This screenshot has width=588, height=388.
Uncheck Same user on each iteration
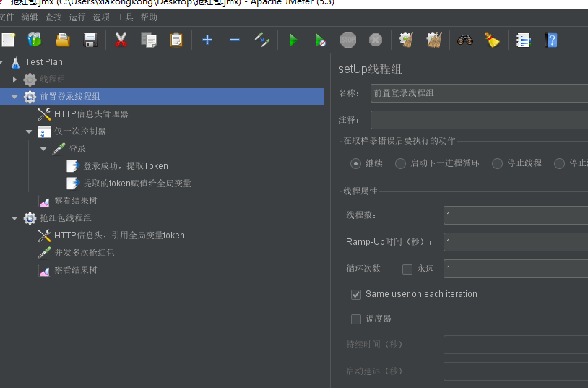pos(356,295)
